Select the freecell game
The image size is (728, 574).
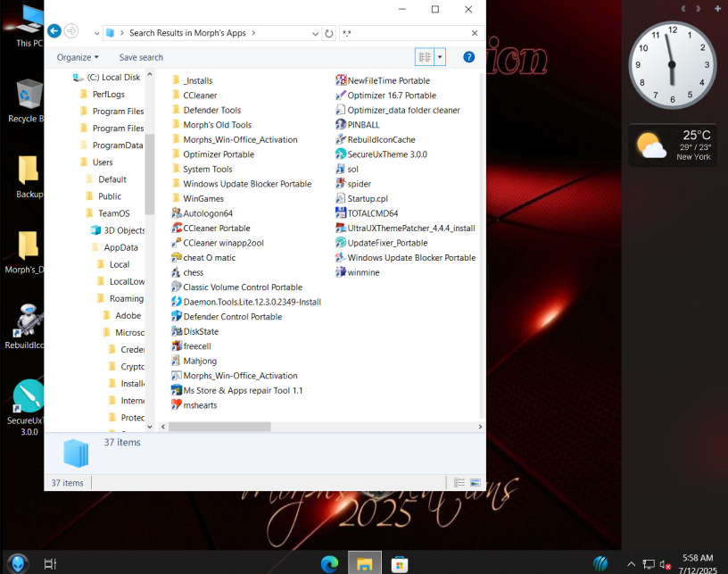point(191,346)
